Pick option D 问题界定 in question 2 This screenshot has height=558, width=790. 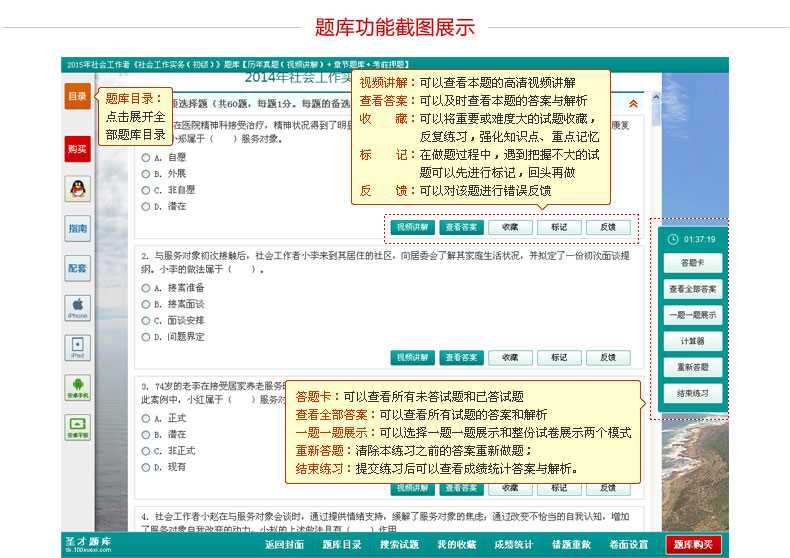(x=146, y=337)
